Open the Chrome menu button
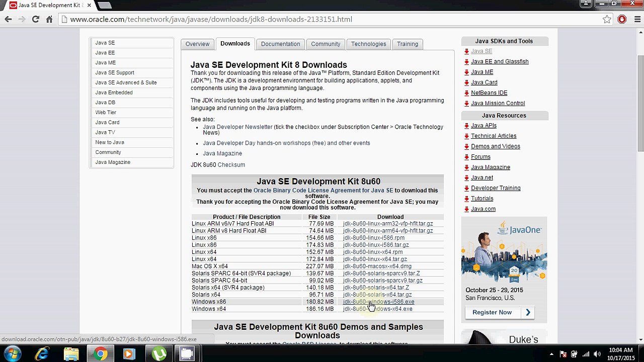Viewport: 644px width, 362px height. [x=636, y=19]
